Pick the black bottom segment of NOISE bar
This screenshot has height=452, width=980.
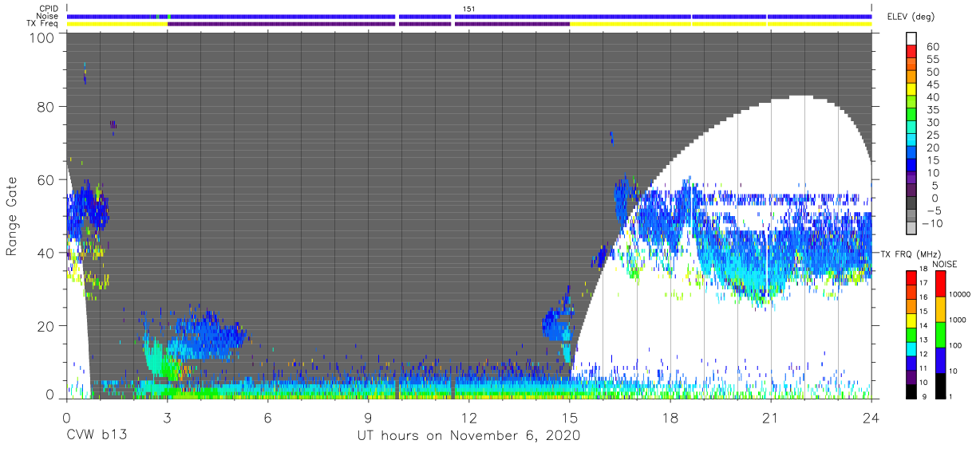tap(939, 385)
